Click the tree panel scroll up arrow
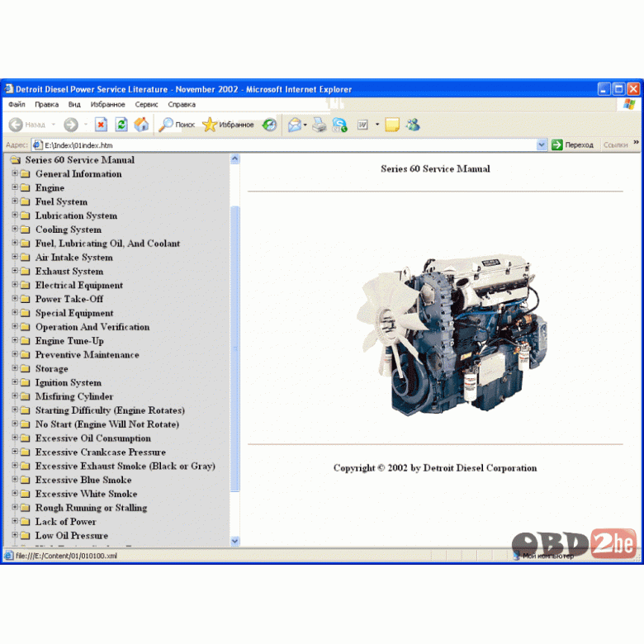The height and width of the screenshot is (644, 644). pos(234,159)
